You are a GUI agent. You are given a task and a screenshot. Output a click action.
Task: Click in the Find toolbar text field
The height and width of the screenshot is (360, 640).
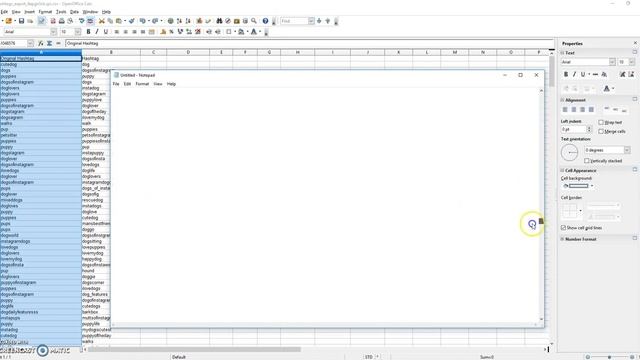coord(294,21)
